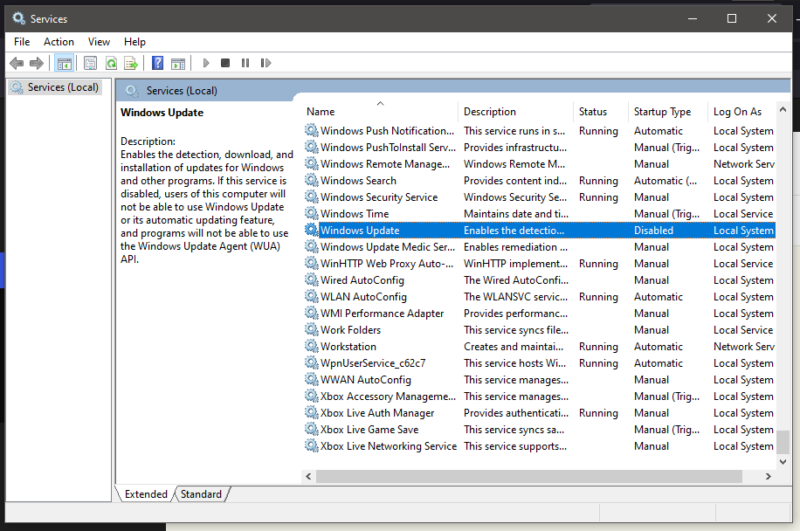Toggle the Show/Hide Console Tree icon
This screenshot has width=800, height=531.
click(64, 63)
